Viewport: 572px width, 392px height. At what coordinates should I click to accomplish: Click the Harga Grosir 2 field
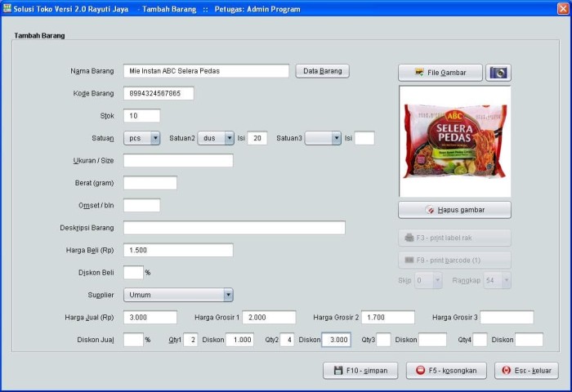[x=388, y=317]
